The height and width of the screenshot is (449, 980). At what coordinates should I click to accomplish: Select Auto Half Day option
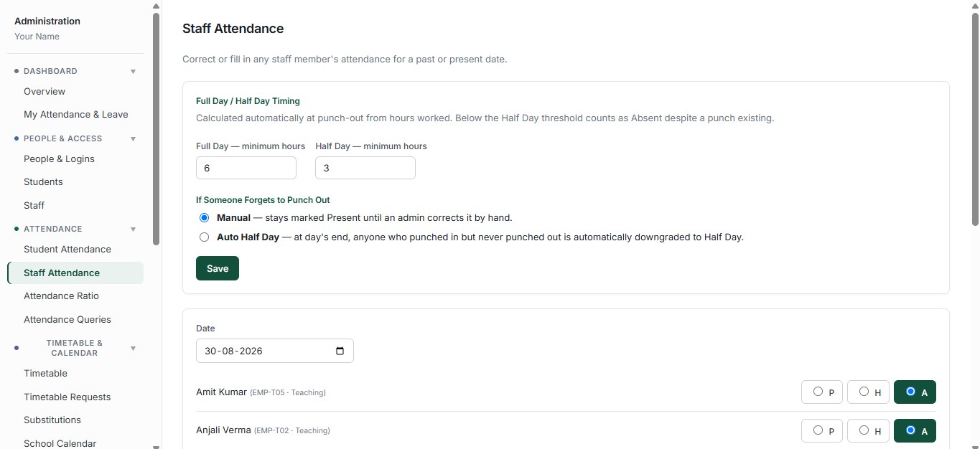(x=205, y=237)
